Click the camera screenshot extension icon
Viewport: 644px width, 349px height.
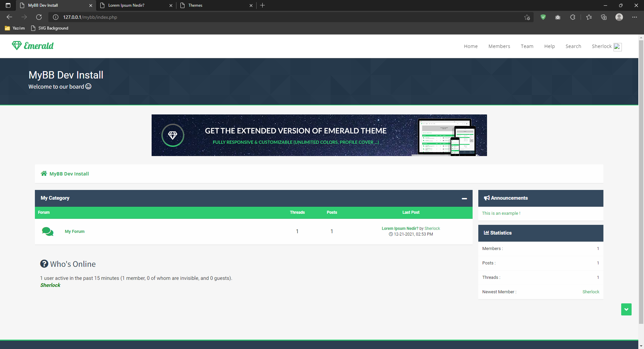pos(558,17)
